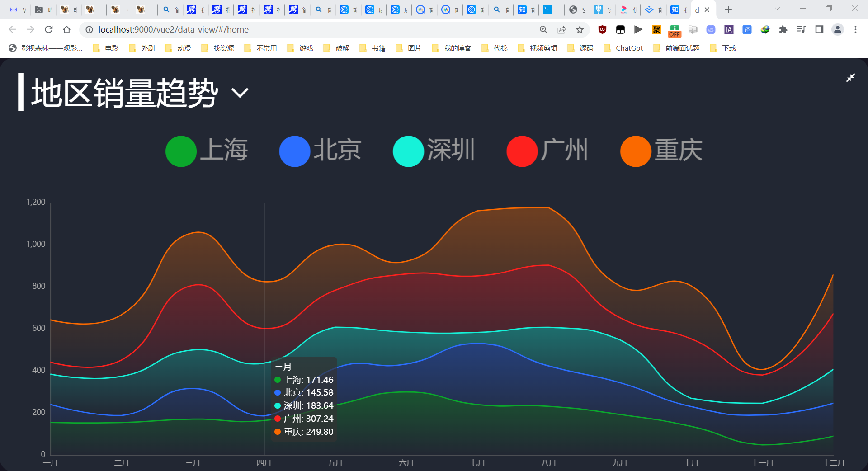Open the orange 聚 extension
The height and width of the screenshot is (471, 868).
click(x=656, y=29)
